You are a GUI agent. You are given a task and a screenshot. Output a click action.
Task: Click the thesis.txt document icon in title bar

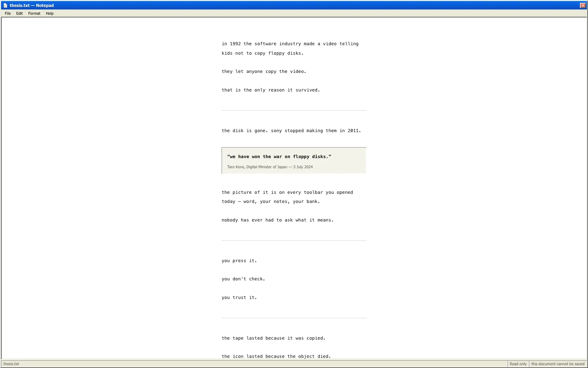click(5, 6)
